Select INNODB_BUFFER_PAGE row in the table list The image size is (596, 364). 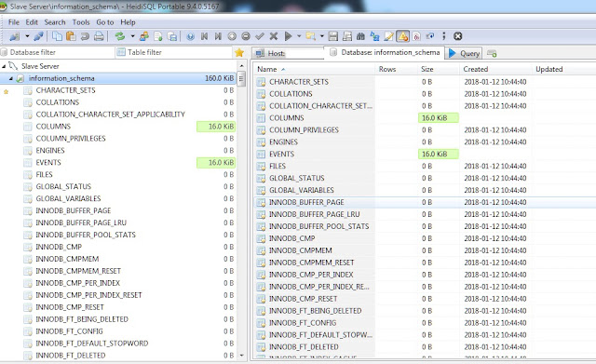[x=425, y=202]
